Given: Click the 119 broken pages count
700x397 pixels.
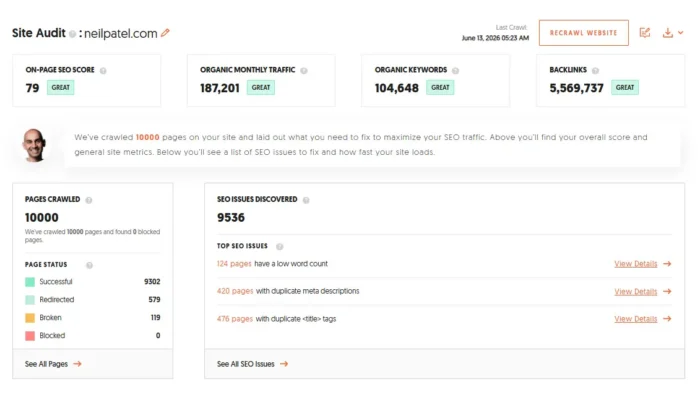Looking at the screenshot, I should (155, 318).
